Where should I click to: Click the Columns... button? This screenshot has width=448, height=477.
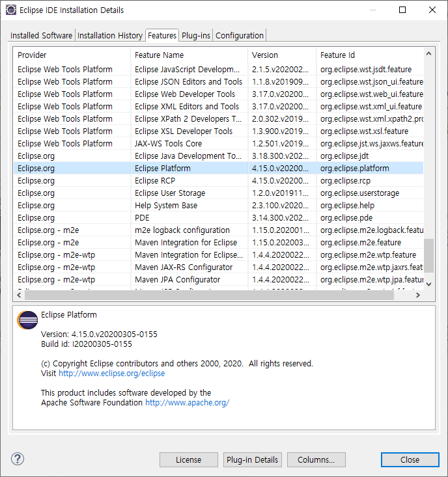(316, 459)
